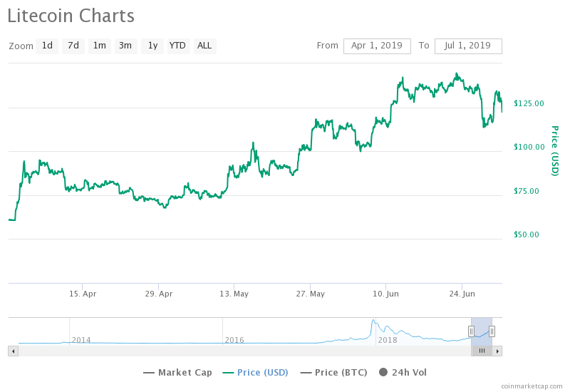Edit the To date field

[x=467, y=46]
